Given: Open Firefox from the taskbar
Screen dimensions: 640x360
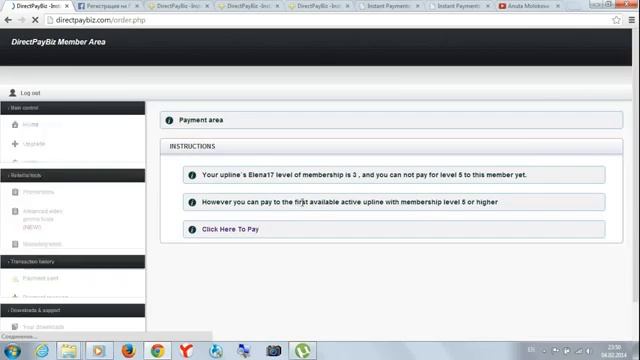Looking at the screenshot, I should click(128, 351).
